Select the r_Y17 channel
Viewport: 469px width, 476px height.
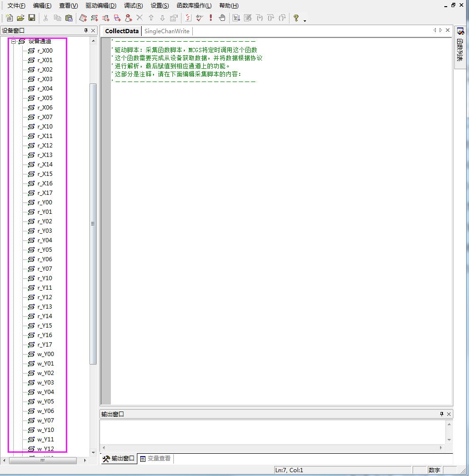45,345
